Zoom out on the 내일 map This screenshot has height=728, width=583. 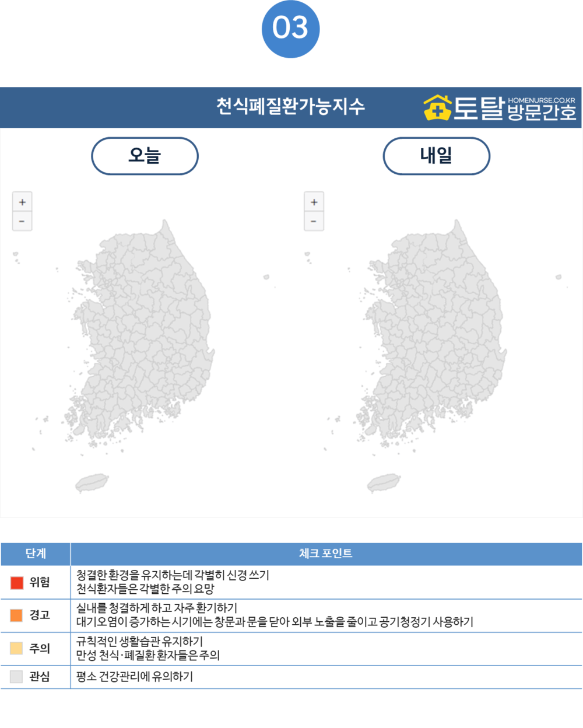click(x=314, y=221)
